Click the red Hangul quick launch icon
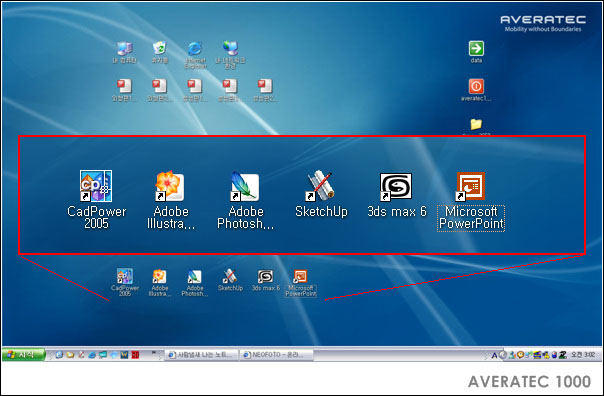 (135, 355)
